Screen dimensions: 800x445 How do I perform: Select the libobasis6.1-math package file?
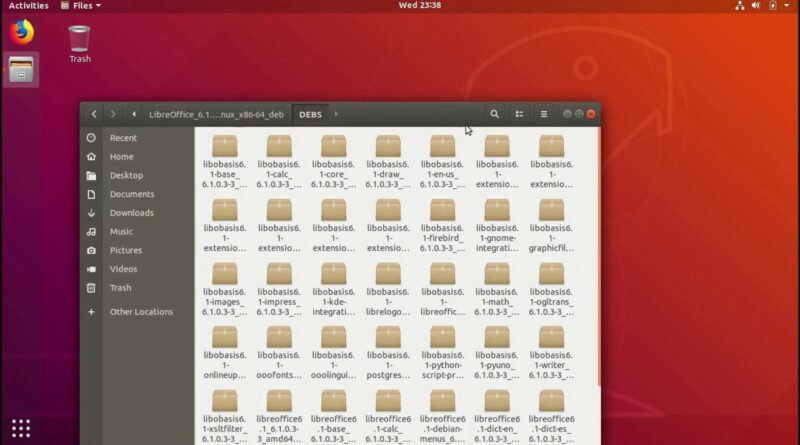pyautogui.click(x=497, y=289)
